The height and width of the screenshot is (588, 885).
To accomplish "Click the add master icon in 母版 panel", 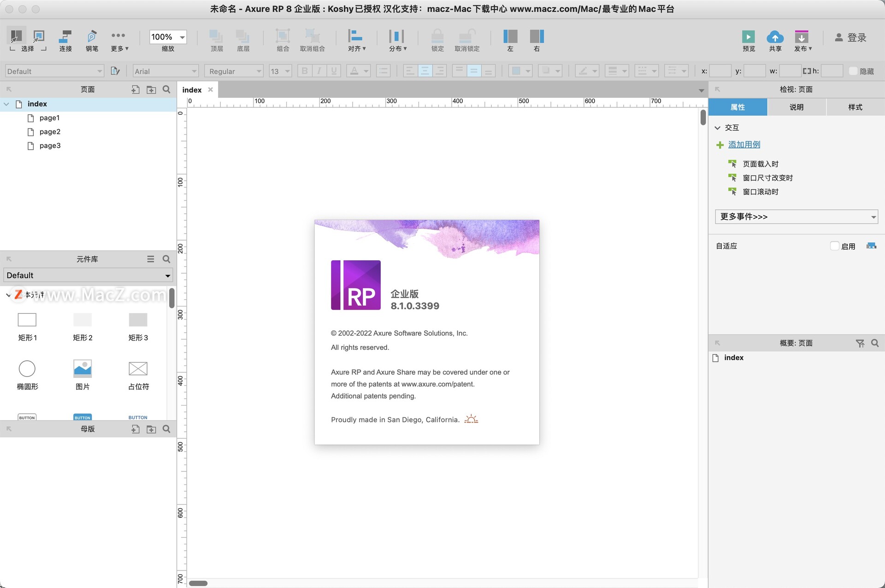I will click(135, 429).
